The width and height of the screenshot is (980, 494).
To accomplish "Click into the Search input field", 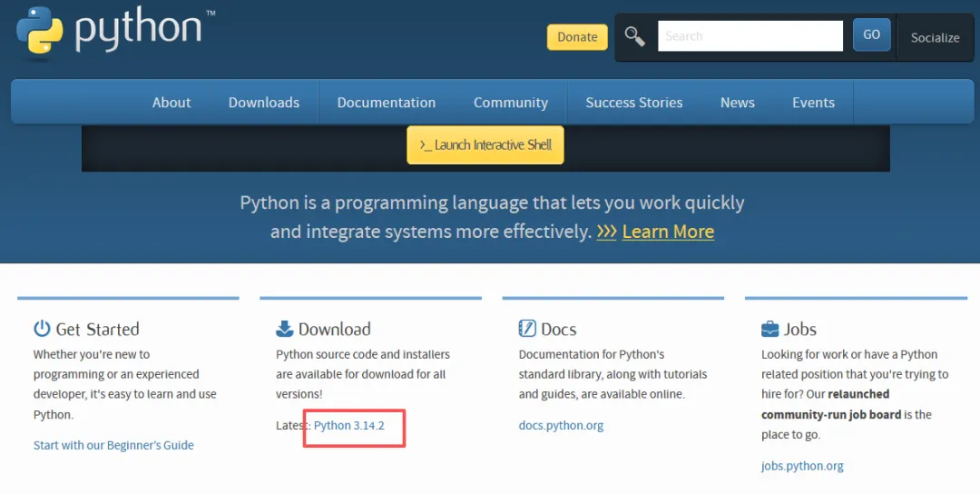I will click(750, 36).
